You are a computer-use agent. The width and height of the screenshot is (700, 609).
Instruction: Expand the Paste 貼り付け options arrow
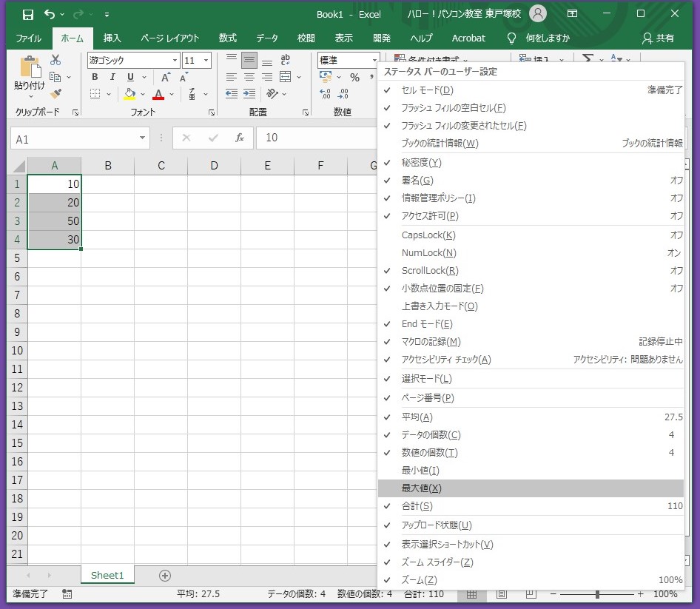[x=31, y=96]
